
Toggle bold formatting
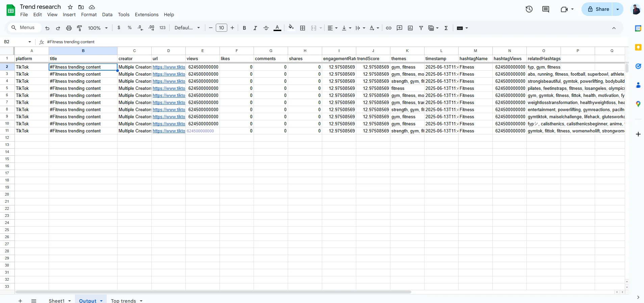click(244, 28)
